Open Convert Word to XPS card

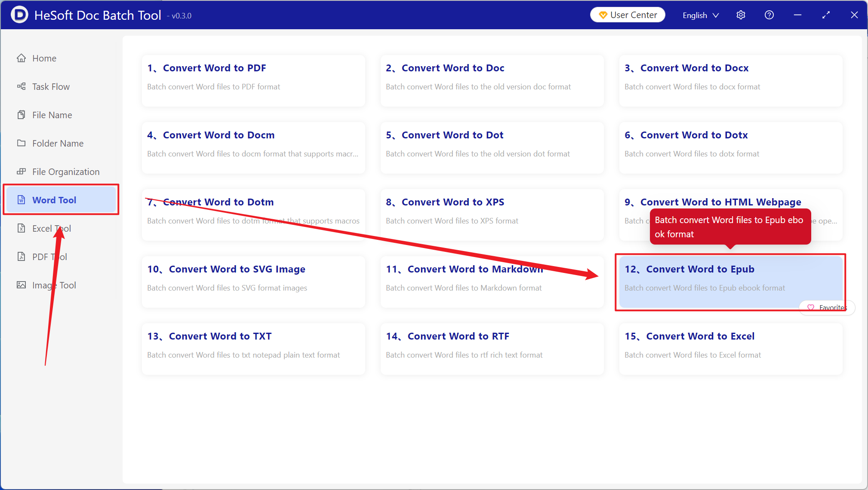492,215
